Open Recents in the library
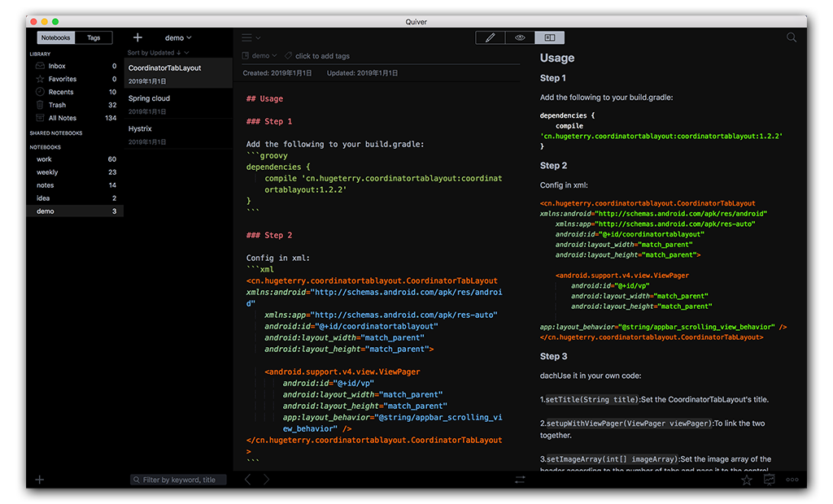 (76, 92)
